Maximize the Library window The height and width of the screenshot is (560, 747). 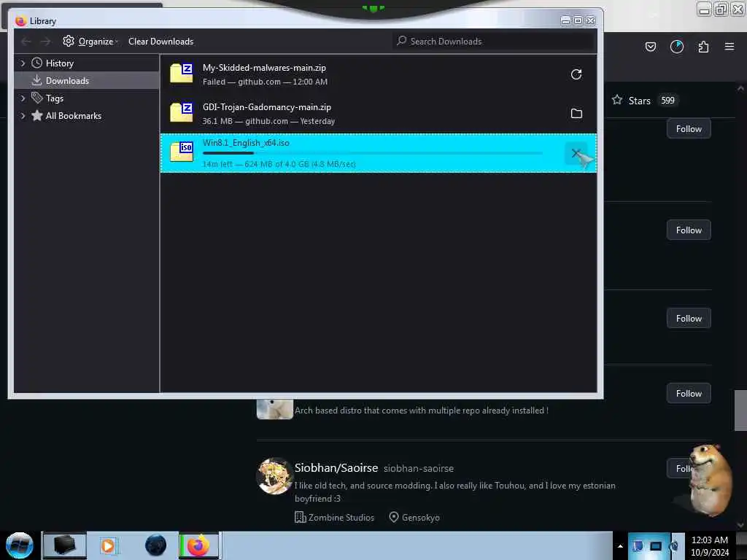pyautogui.click(x=578, y=20)
